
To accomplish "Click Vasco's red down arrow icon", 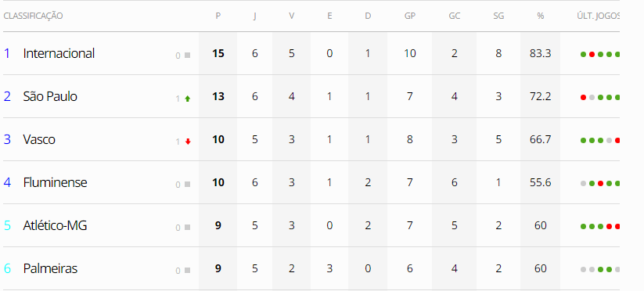I will tap(188, 142).
